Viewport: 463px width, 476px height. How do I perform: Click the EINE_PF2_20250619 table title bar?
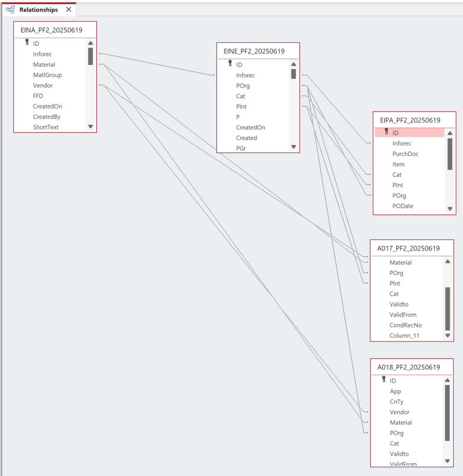click(x=258, y=51)
